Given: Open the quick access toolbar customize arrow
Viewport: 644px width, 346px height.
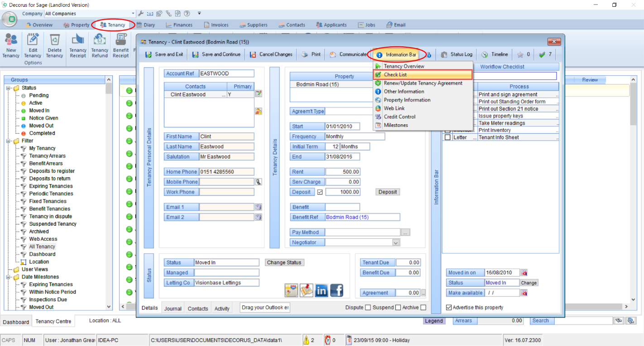Looking at the screenshot, I should tap(199, 14).
